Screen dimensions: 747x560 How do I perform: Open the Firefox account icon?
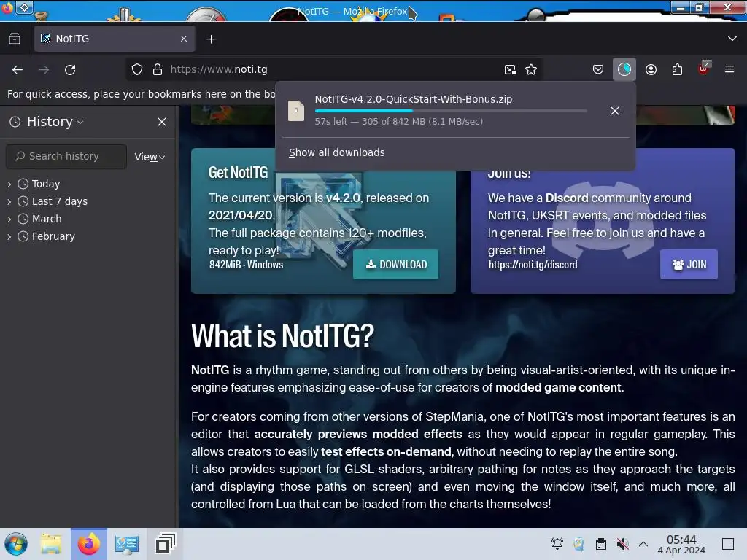pos(651,69)
